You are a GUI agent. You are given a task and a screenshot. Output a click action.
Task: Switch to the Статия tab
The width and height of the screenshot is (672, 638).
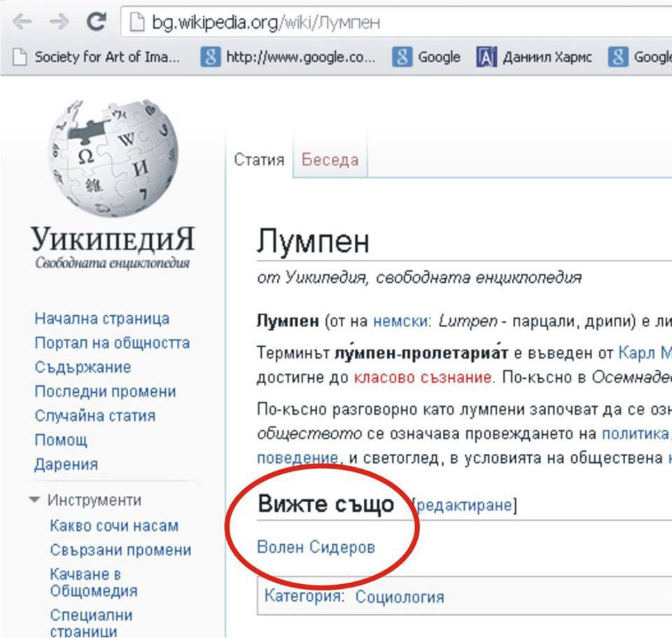(x=259, y=160)
